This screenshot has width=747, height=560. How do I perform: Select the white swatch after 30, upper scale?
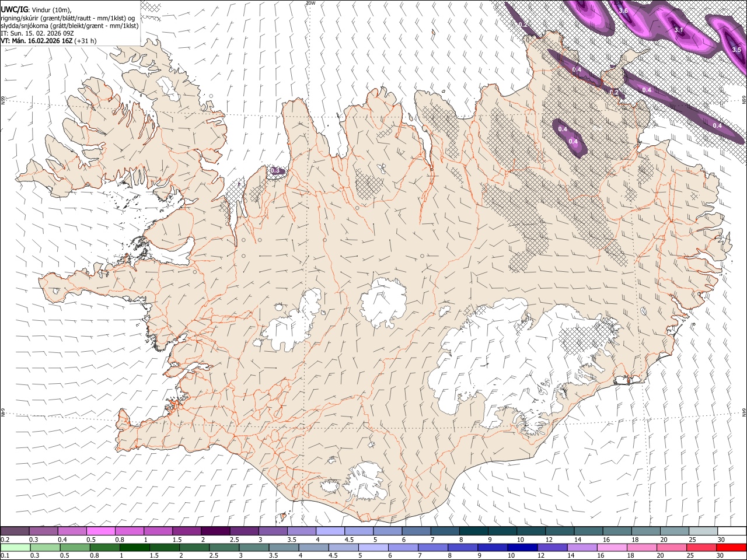coord(732,531)
